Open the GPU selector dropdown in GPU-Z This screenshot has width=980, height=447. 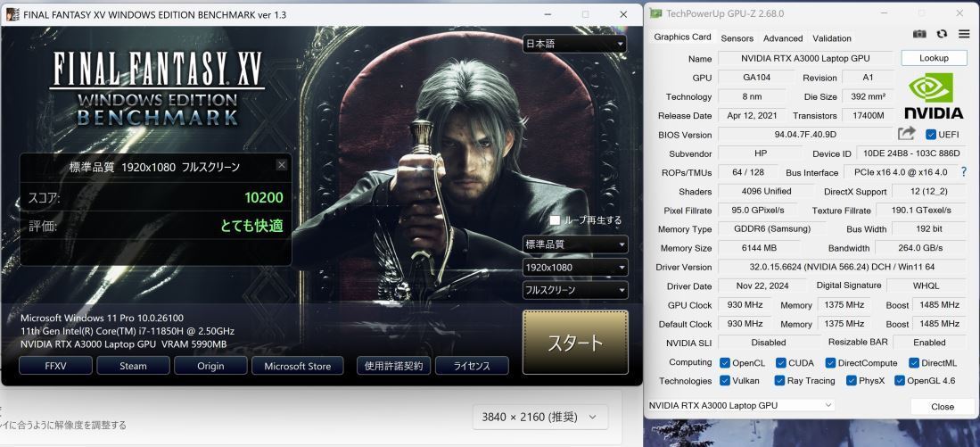click(740, 405)
